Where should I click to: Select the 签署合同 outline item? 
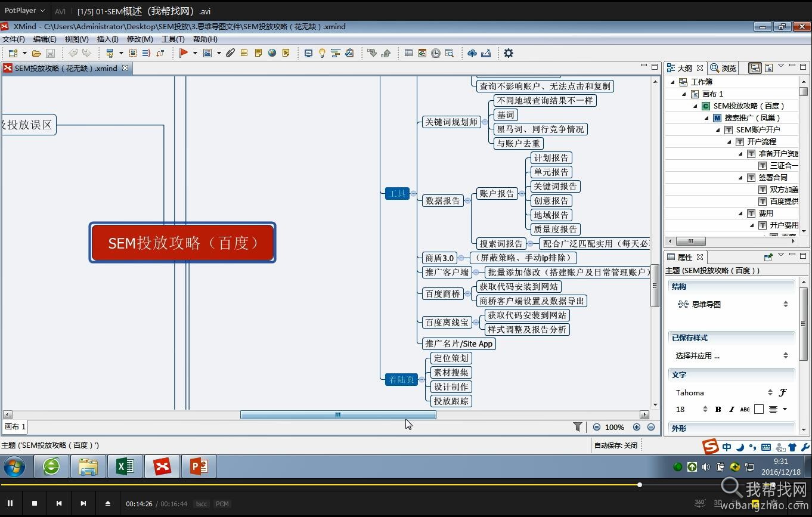(773, 177)
